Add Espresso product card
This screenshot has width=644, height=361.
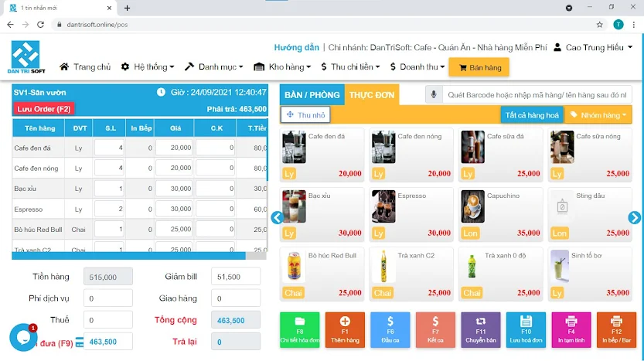(x=411, y=214)
